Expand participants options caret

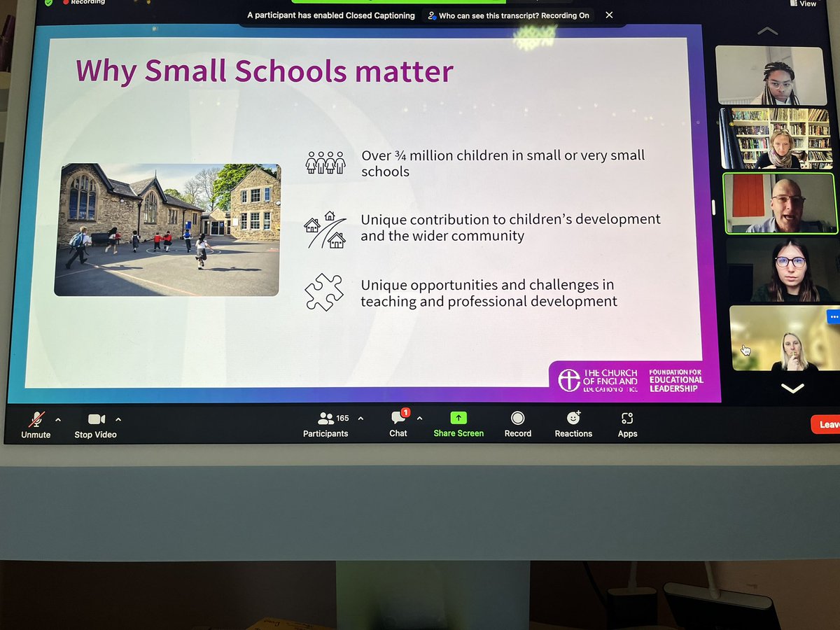pyautogui.click(x=360, y=419)
